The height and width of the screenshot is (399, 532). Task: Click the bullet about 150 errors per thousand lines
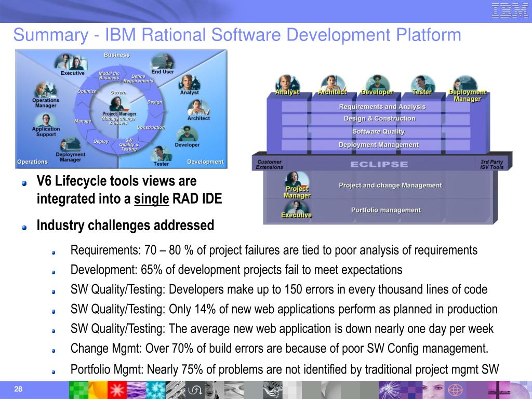[x=279, y=290]
